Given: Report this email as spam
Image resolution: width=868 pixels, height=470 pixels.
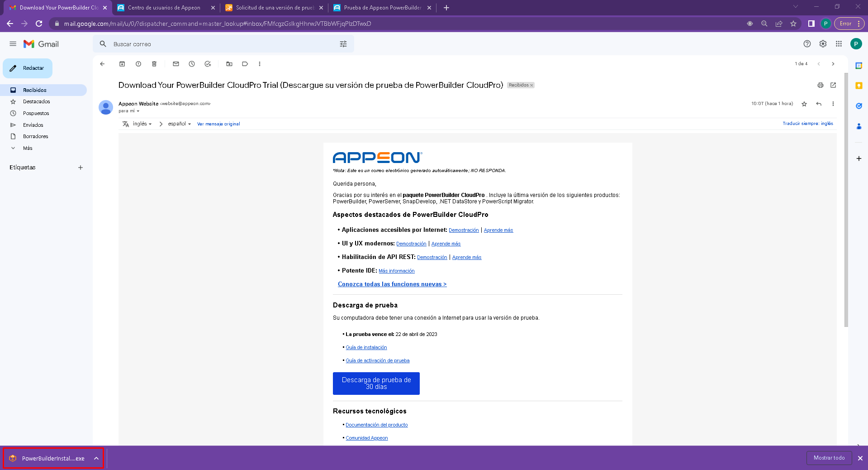Looking at the screenshot, I should [138, 64].
